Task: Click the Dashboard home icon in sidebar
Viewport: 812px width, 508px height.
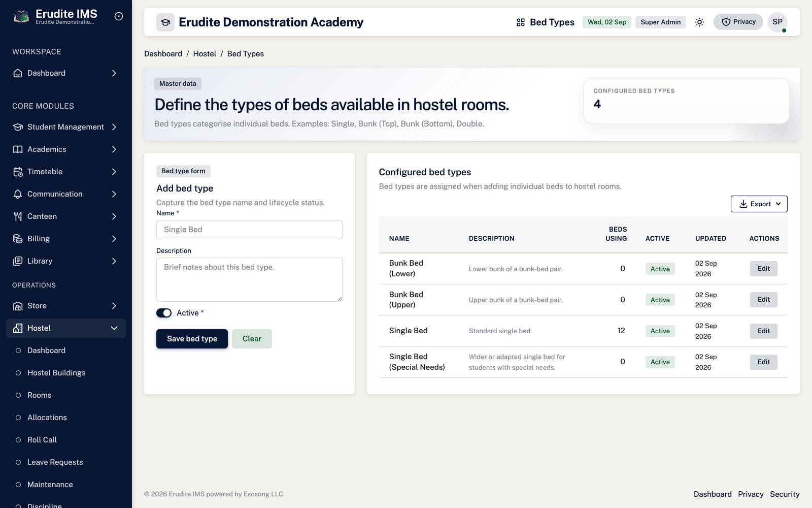Action: pos(18,73)
